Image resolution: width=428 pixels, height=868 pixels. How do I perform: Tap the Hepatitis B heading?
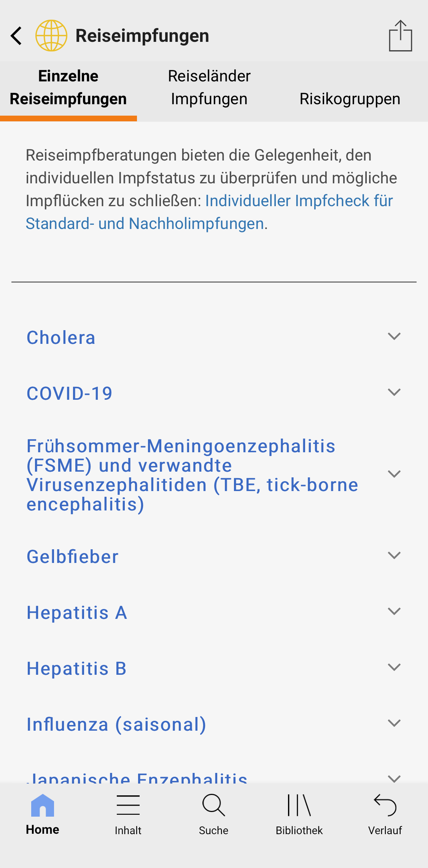pos(76,668)
